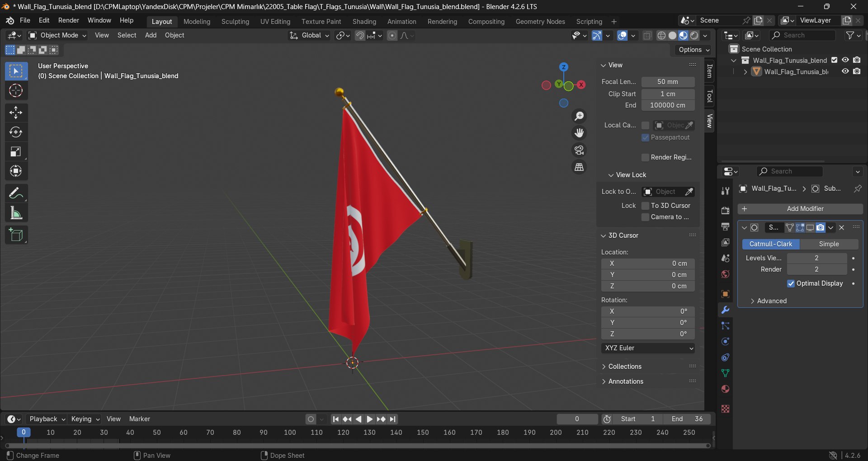868x461 pixels.
Task: Switch to the Shading workspace tab
Action: tap(364, 22)
